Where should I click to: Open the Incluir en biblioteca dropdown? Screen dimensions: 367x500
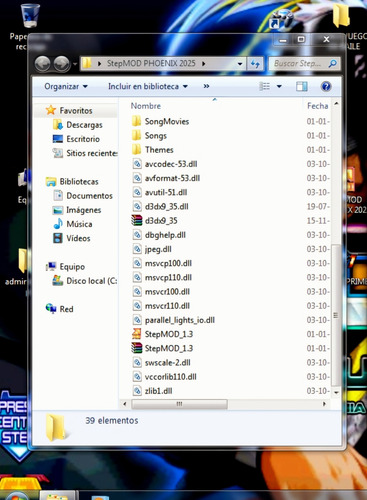(148, 87)
